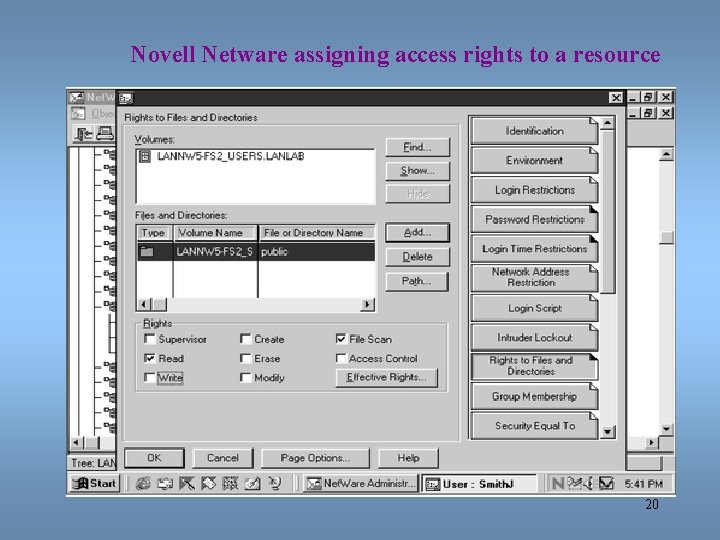Click the page list scroll up arrow
720x540 pixels.
pos(608,123)
